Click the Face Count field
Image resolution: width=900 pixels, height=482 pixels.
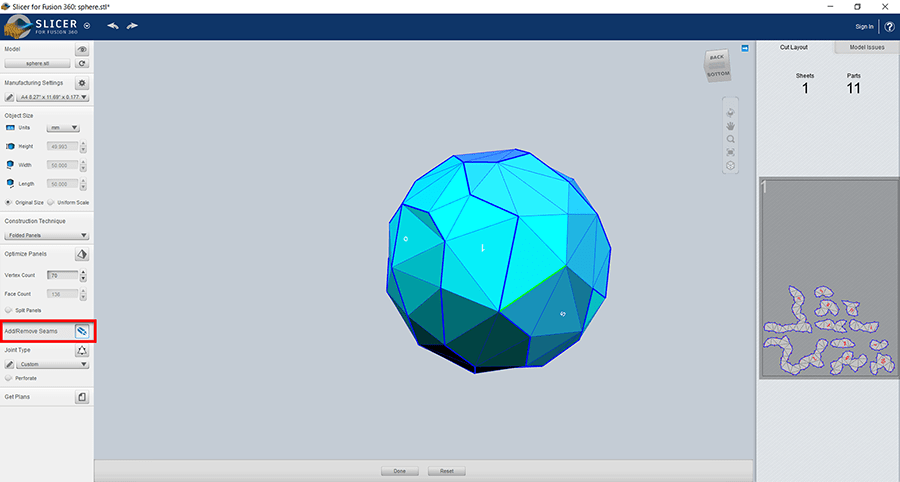62,294
